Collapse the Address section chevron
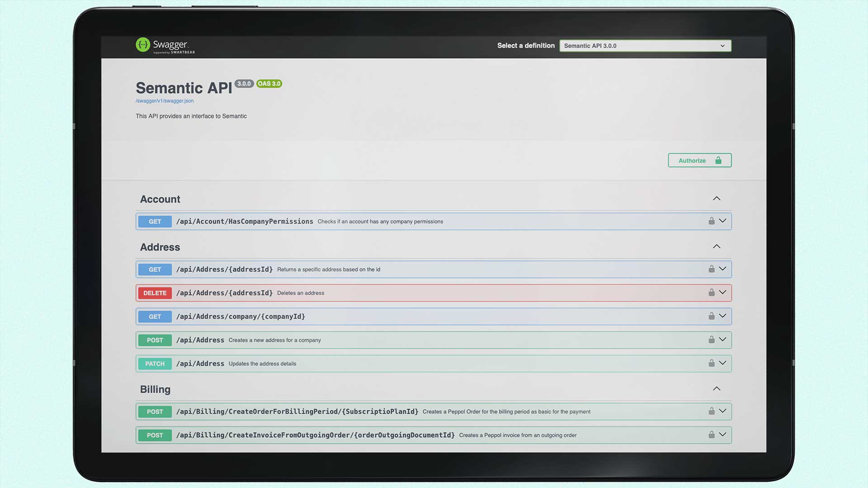Image resolution: width=868 pixels, height=488 pixels. (x=716, y=247)
